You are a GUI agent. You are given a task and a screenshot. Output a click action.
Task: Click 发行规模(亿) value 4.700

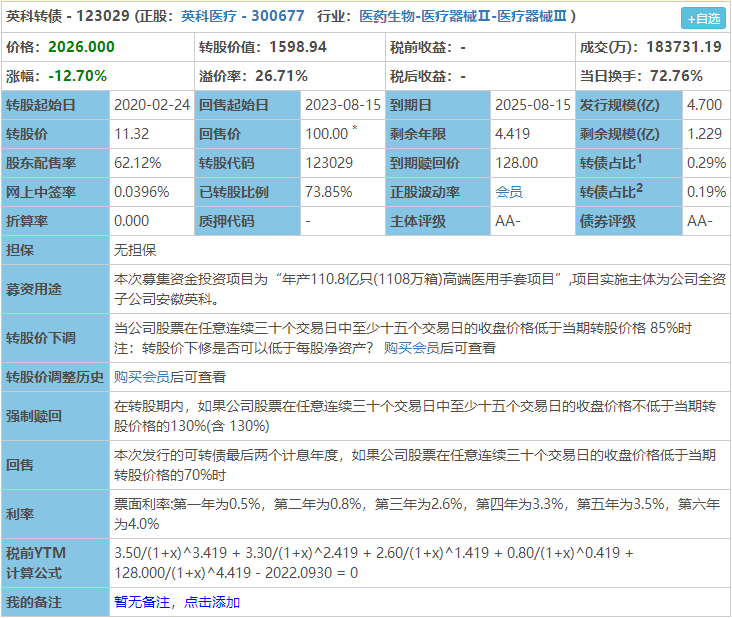tap(704, 105)
